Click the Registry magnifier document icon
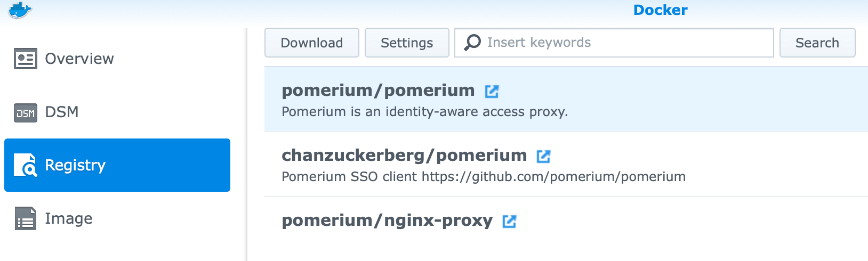 (26, 165)
